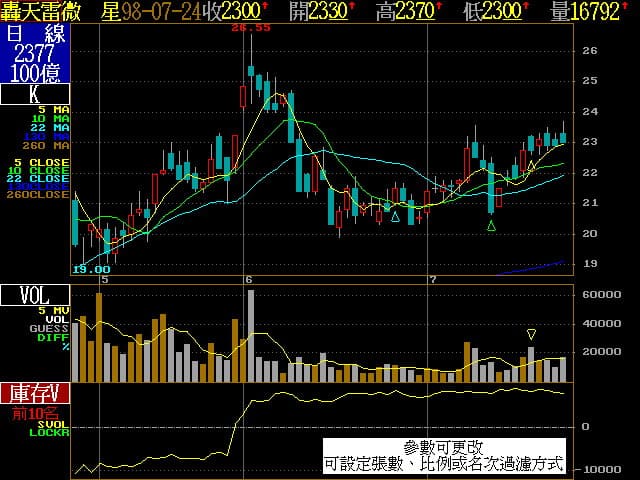Click the 前10名 label in inventory panel
The width and height of the screenshot is (640, 480).
[x=35, y=412]
